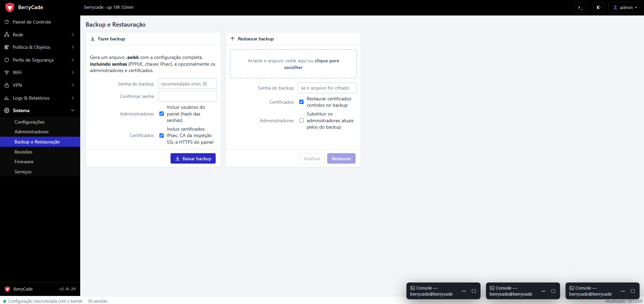Click the drop zone to choose .swbk file
644x304 pixels.
click(x=293, y=64)
